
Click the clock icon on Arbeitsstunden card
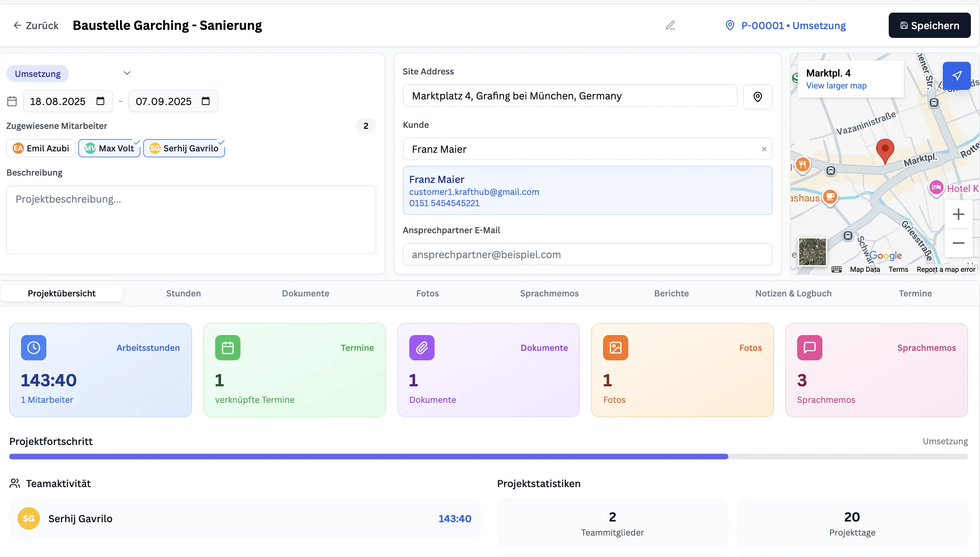click(34, 347)
